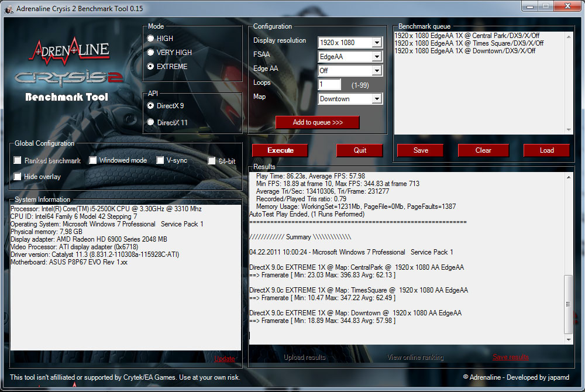Screen dimensions: 585x392
Task: Click the Execute button
Action: click(280, 150)
